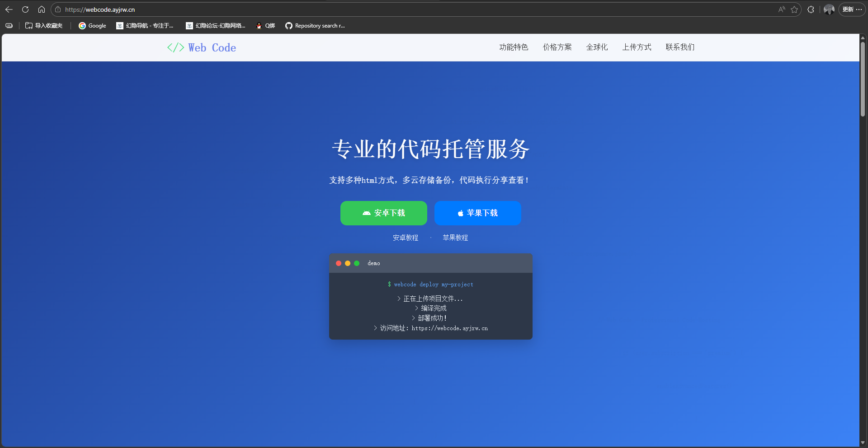This screenshot has height=448, width=868.
Task: Click the 更新 update button
Action: (x=848, y=9)
